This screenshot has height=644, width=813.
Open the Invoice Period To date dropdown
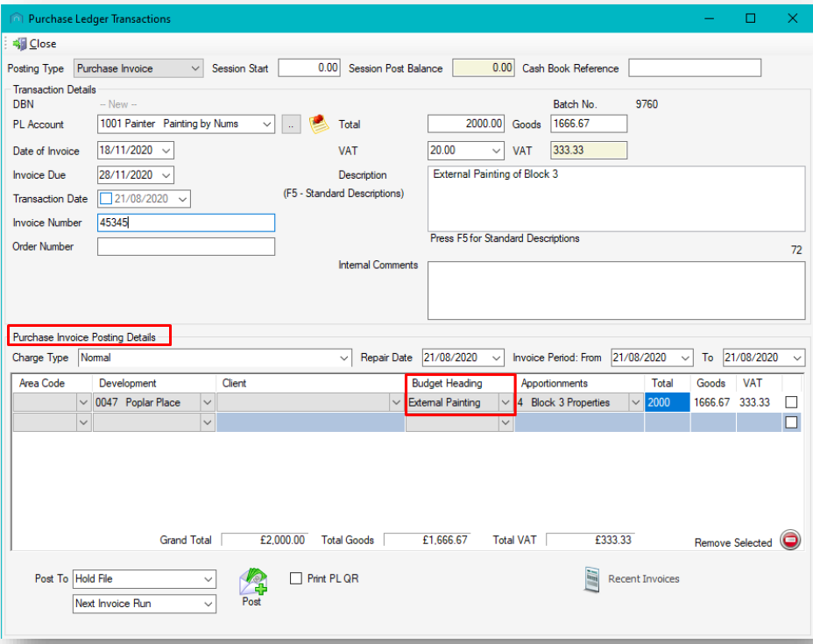click(x=797, y=358)
